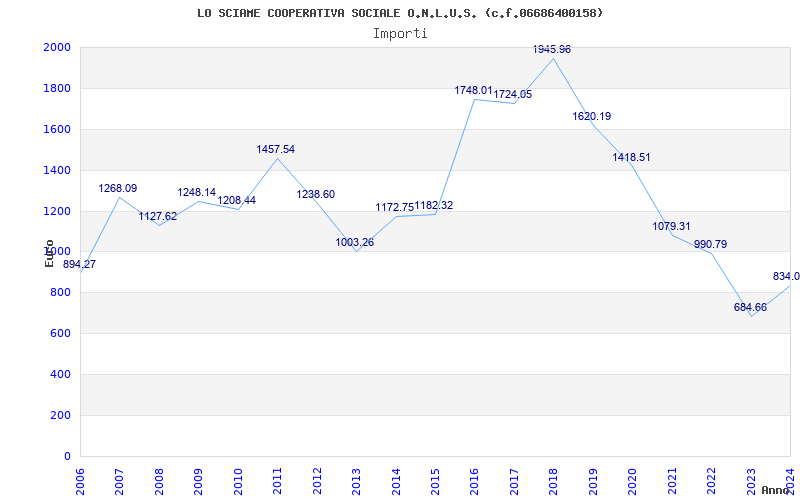Select data label 1182.32
800x500 pixels.
click(x=434, y=206)
